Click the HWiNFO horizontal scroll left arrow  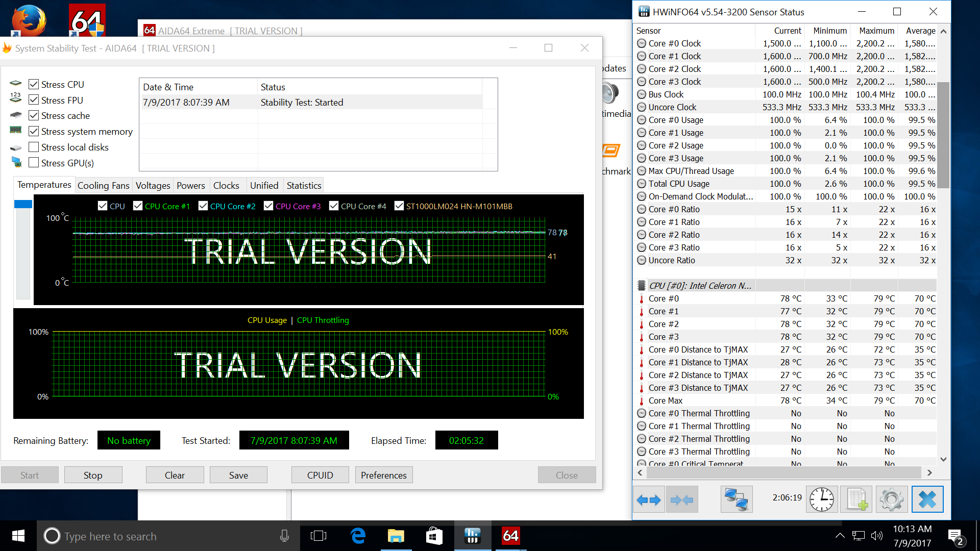(640, 473)
